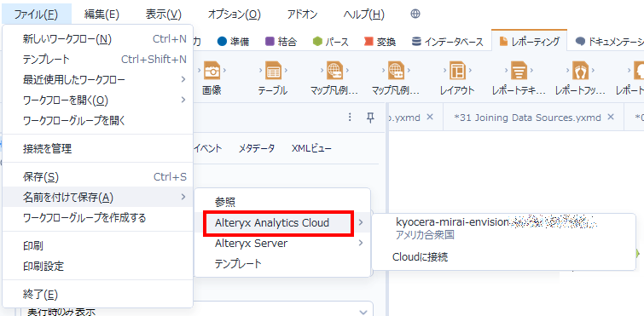Switch to ドキュメンテーション tool palette tab
Viewport: 644px width, 316px height.
click(610, 42)
